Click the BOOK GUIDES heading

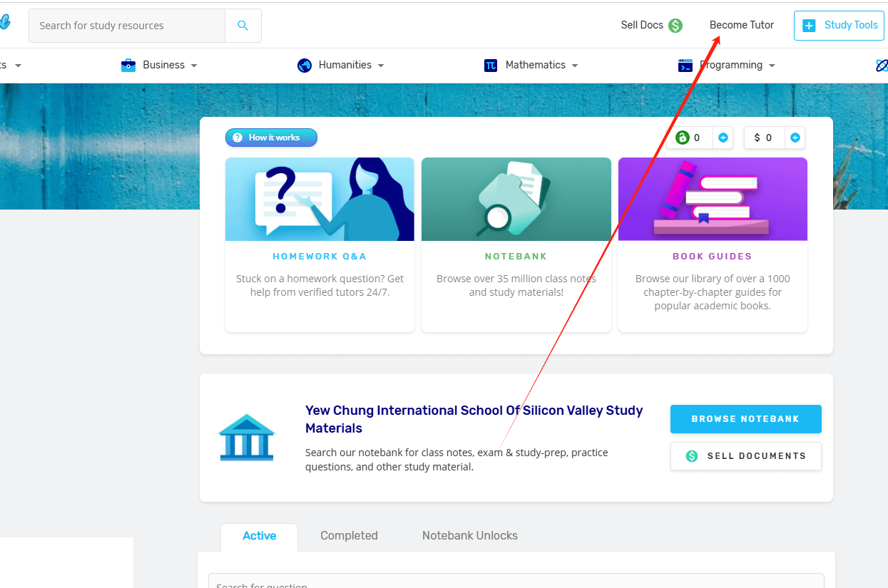[713, 257]
